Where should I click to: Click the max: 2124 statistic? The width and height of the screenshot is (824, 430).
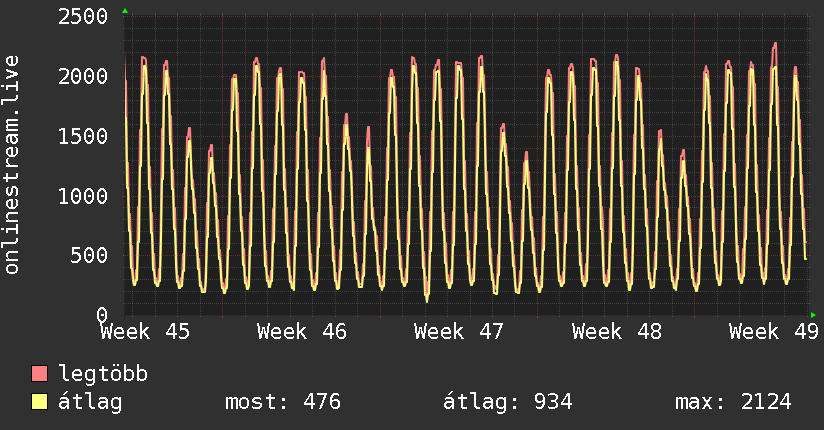733,402
